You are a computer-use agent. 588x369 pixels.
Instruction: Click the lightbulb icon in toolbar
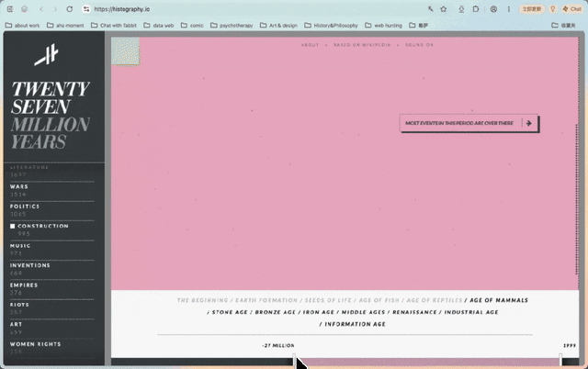(x=552, y=9)
